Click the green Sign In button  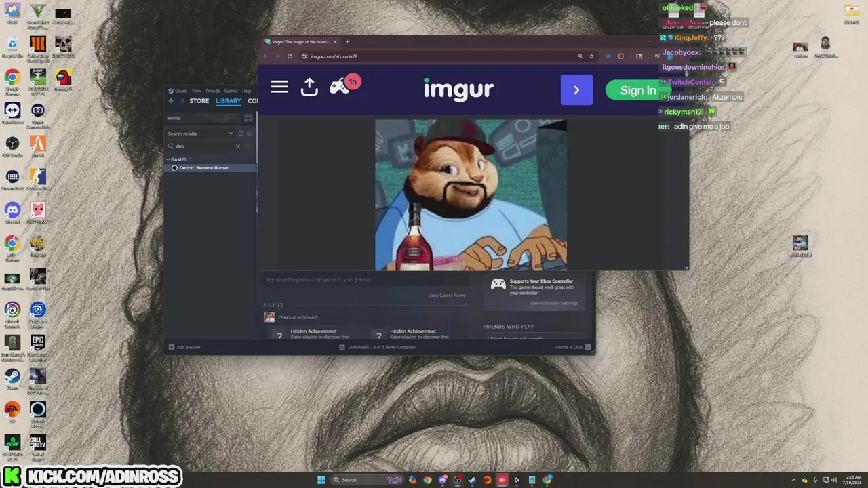638,90
